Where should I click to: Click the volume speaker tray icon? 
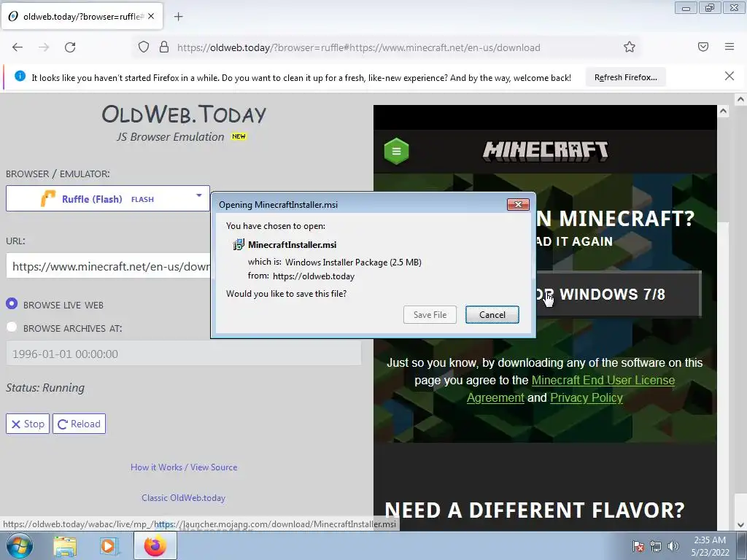coord(673,546)
